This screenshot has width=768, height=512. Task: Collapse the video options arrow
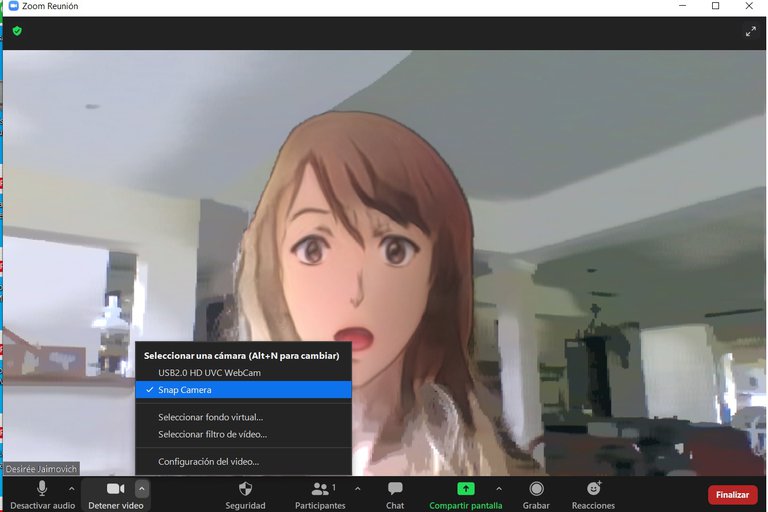coord(142,488)
